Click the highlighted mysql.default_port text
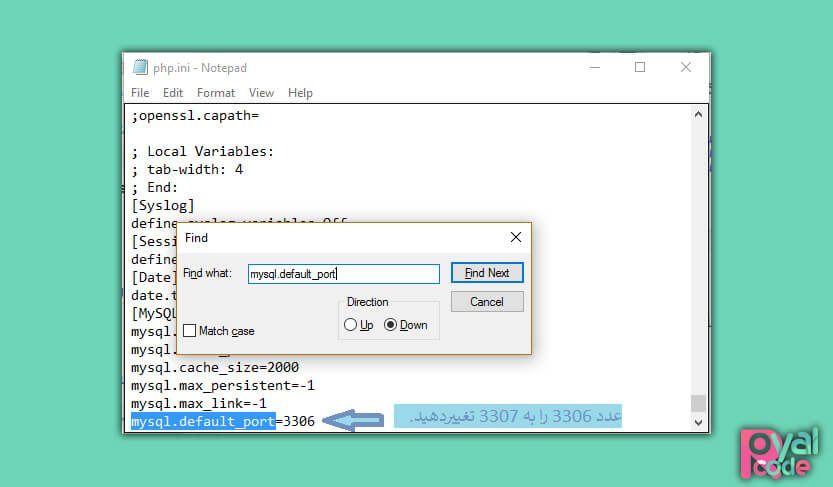Screen dimensions: 833x487 coord(203,421)
